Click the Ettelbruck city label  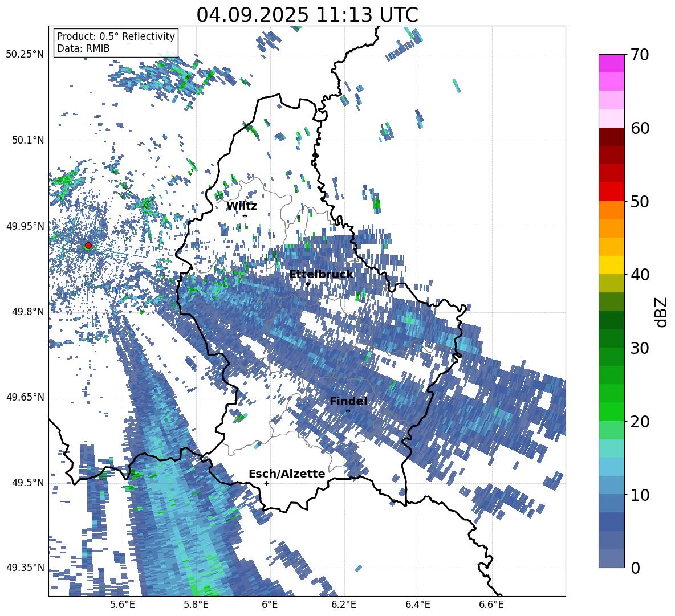tap(321, 275)
